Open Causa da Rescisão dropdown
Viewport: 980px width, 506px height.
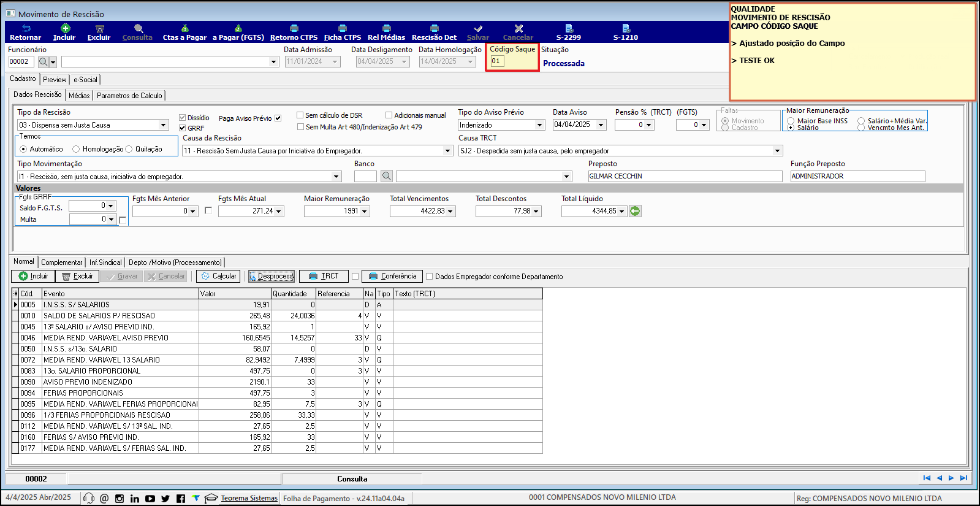click(448, 151)
